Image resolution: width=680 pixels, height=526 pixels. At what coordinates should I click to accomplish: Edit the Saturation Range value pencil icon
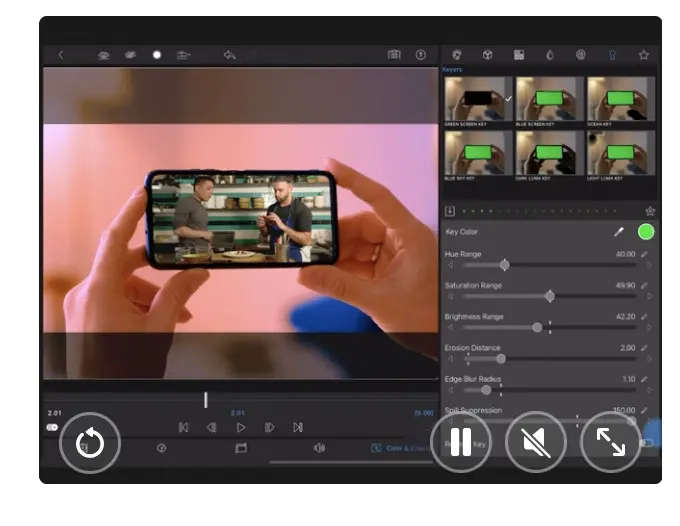(644, 285)
